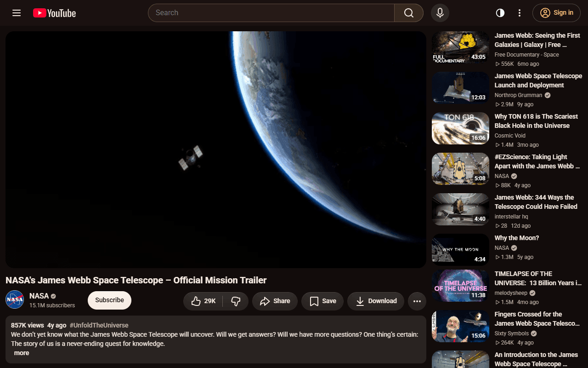
Task: Save the video to a playlist
Action: point(322,301)
